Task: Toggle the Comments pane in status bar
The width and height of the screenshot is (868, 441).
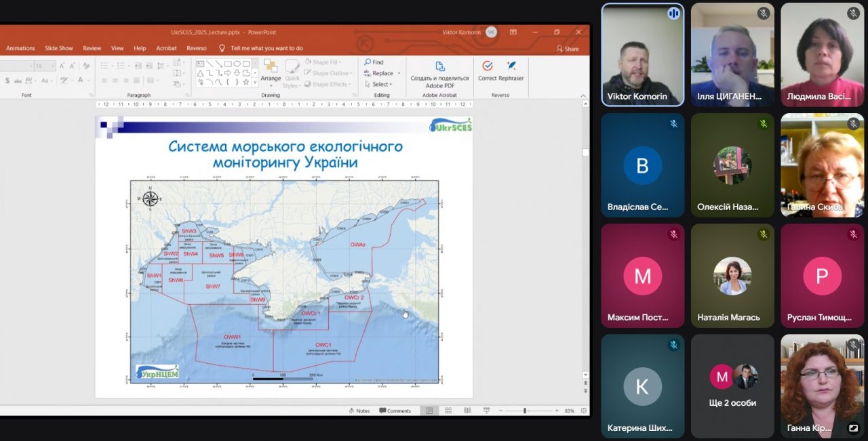Action: pyautogui.click(x=395, y=411)
